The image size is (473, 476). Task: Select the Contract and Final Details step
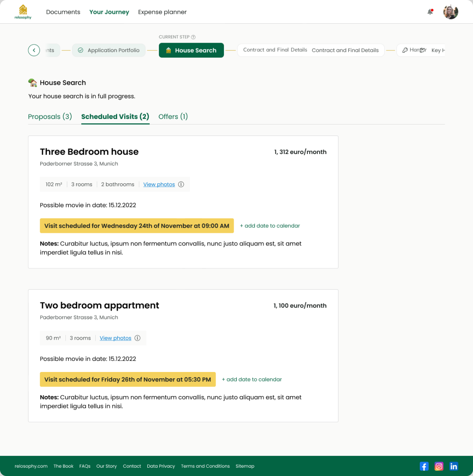pyautogui.click(x=311, y=50)
